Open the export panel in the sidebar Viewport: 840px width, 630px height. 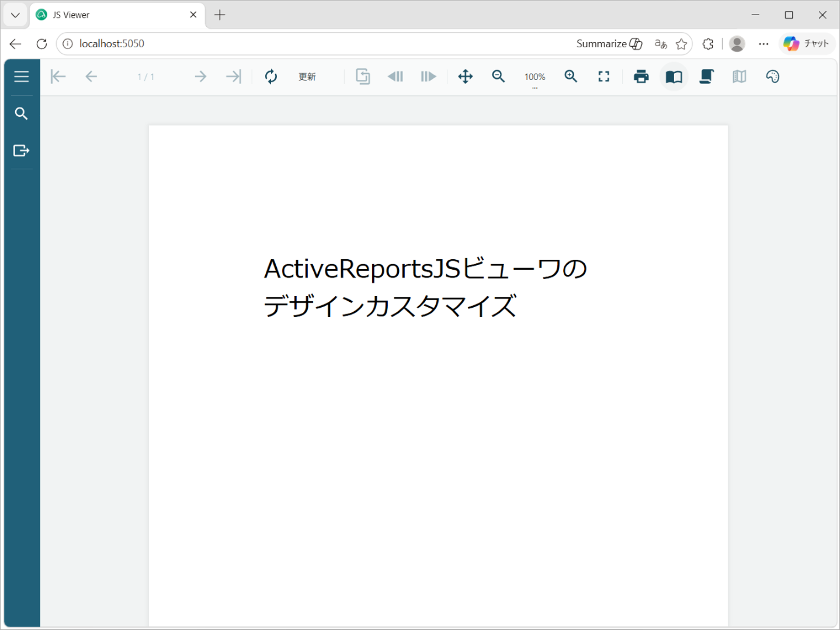pos(22,151)
